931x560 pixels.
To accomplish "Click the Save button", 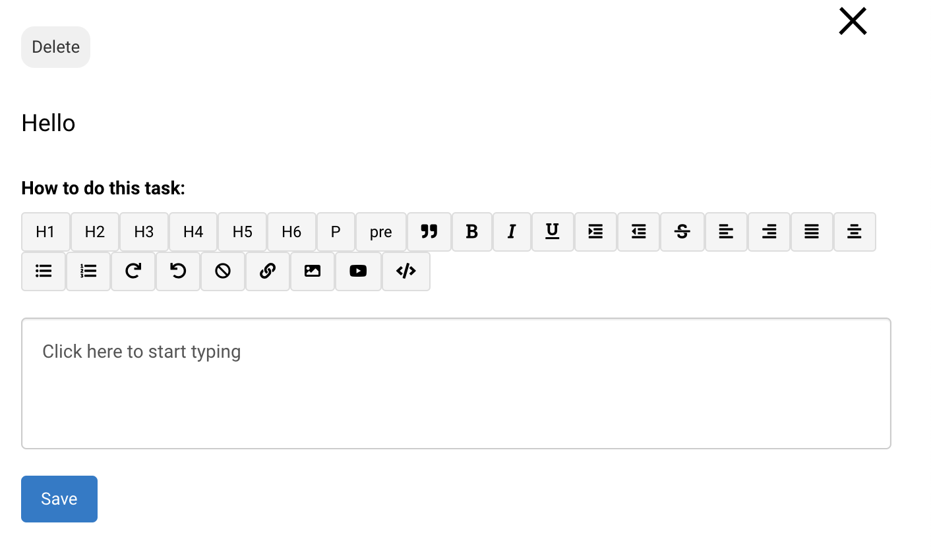I will pos(59,499).
